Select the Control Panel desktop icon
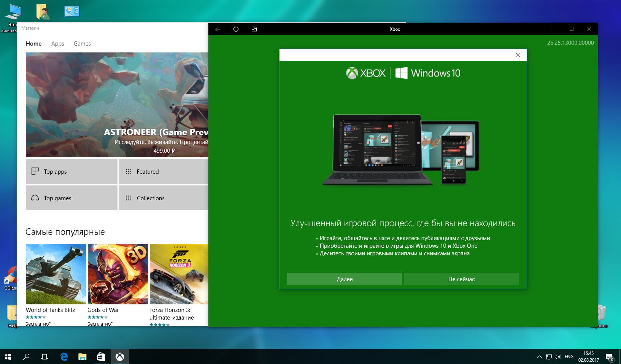Screen dimensions: 621x364 (72, 11)
